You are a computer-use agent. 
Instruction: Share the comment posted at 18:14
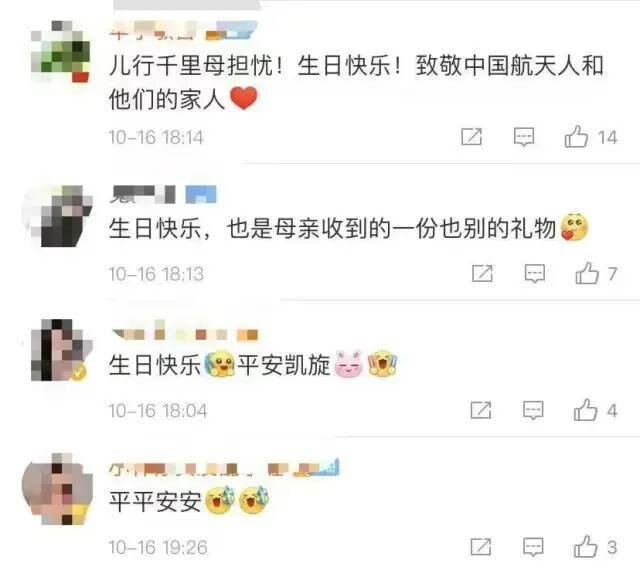[x=471, y=136]
